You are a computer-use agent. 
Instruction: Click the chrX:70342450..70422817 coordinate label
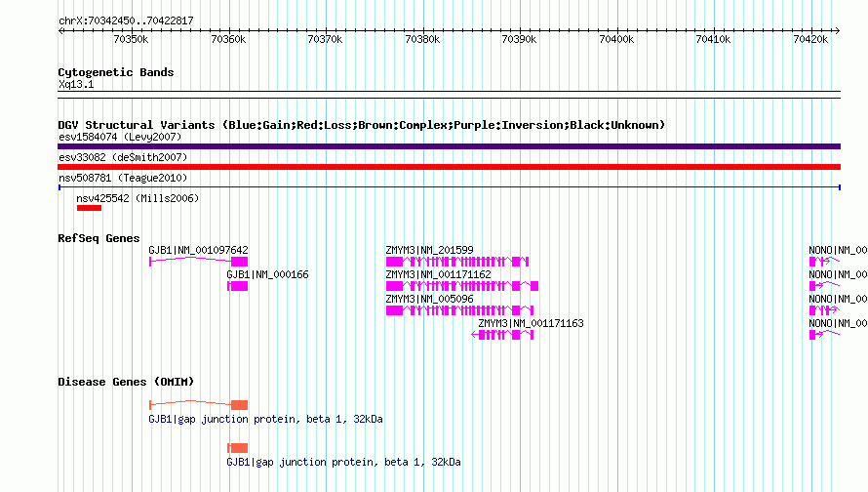[126, 21]
